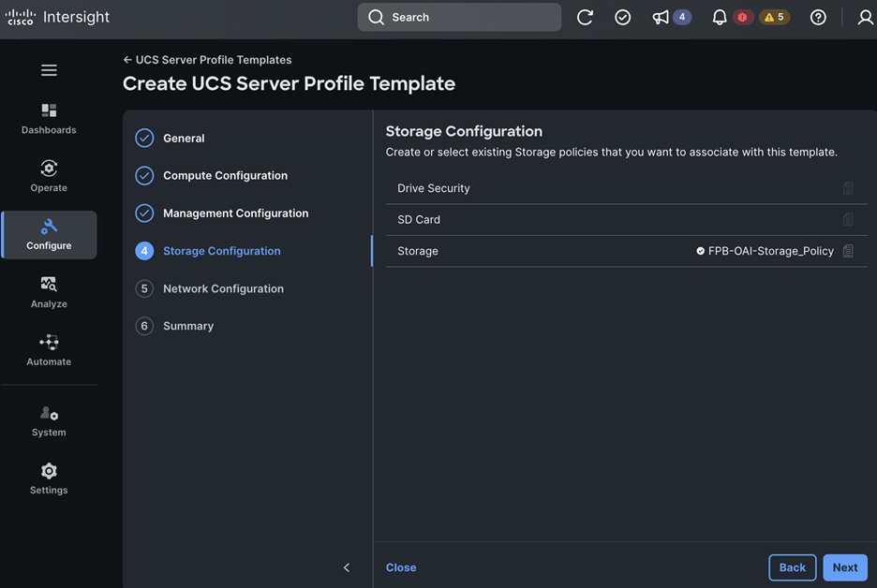Click the Close link
This screenshot has width=877, height=588.
[401, 567]
